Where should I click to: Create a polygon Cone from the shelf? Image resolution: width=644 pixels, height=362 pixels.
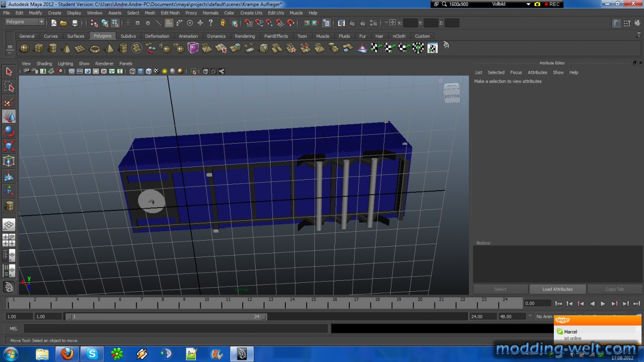[x=66, y=48]
